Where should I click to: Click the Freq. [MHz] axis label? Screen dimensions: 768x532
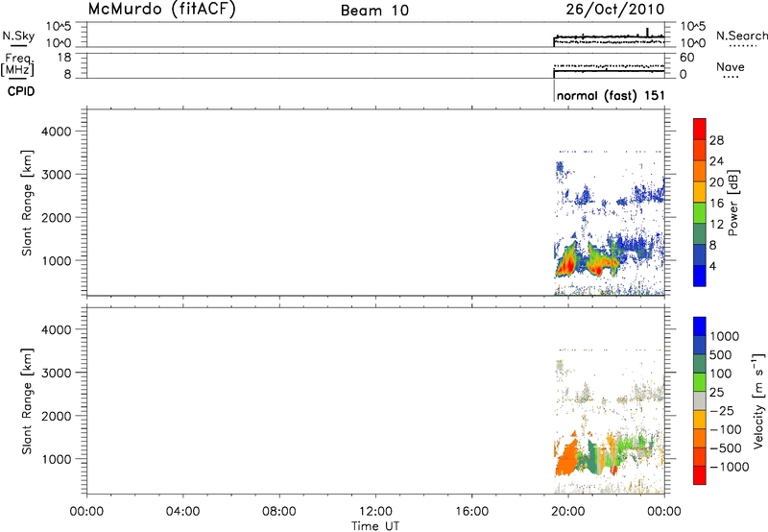coord(17,64)
